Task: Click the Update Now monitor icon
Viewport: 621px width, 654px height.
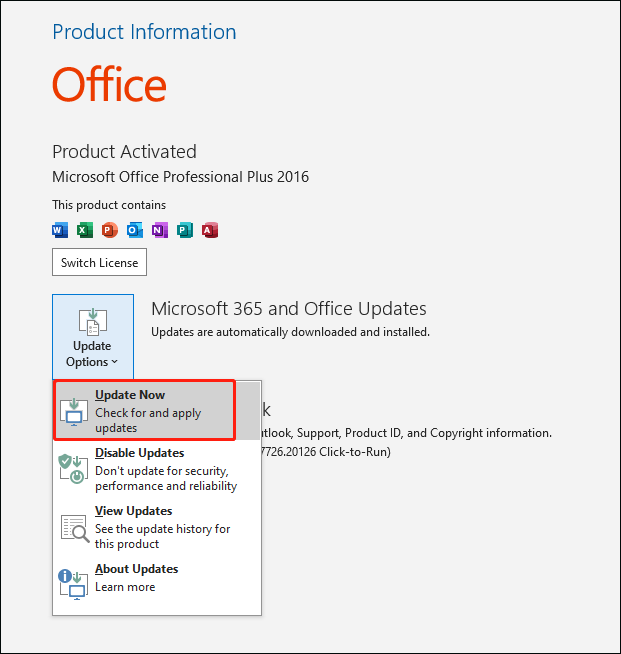Action: [x=74, y=412]
